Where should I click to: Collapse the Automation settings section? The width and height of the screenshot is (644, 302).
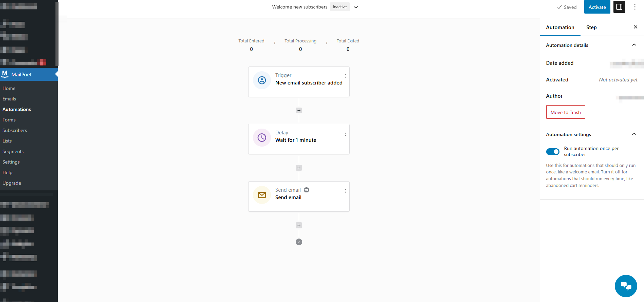[x=634, y=134]
